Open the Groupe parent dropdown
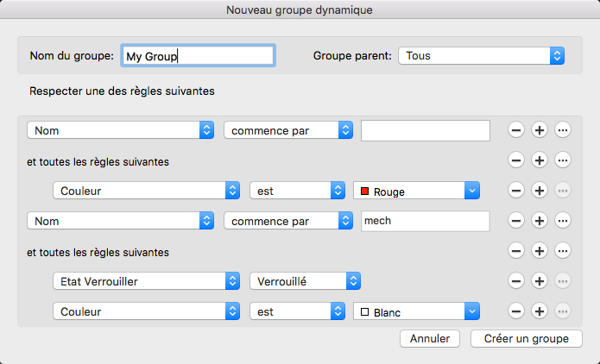Screen dimensions: 600x364 482,56
